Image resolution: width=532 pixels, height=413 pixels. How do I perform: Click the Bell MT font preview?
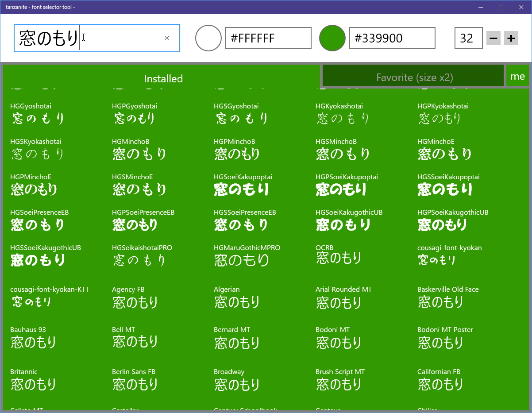[x=135, y=337]
